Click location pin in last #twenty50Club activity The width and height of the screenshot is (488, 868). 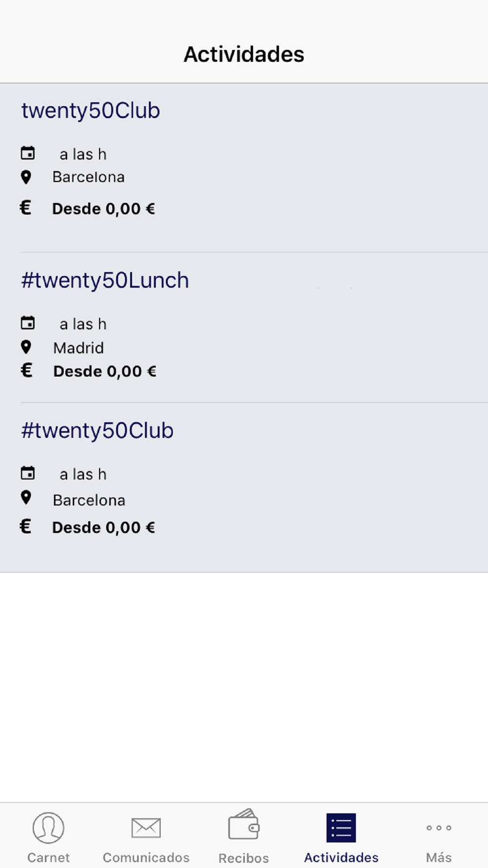26,497
